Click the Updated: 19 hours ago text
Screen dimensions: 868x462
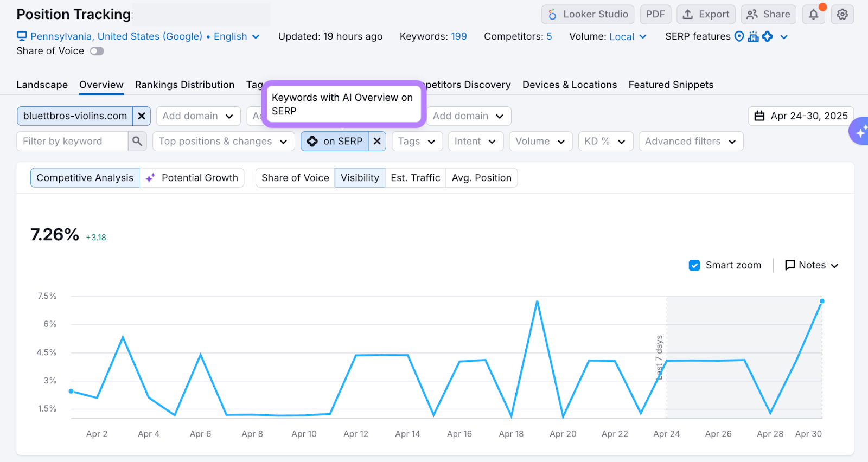click(330, 36)
